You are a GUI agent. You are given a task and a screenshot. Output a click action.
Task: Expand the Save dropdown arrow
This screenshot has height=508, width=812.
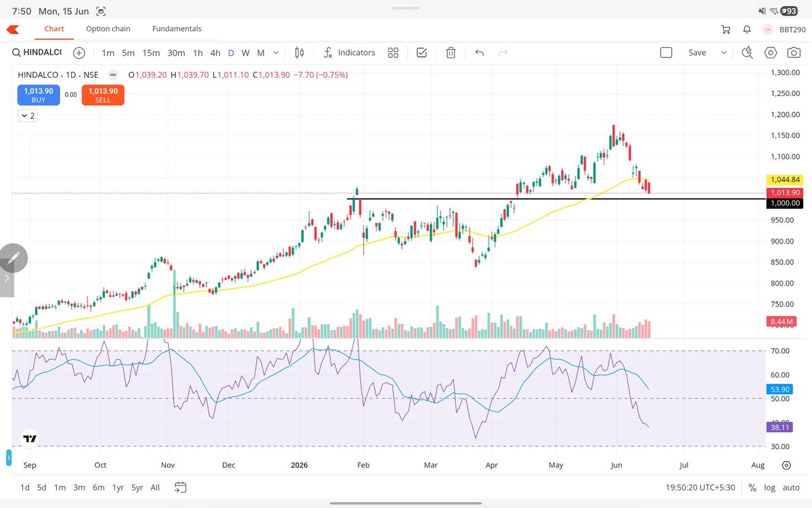point(724,53)
